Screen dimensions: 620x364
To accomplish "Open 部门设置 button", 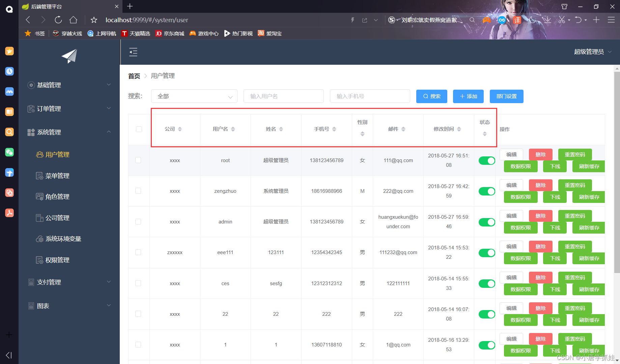I will tap(507, 96).
